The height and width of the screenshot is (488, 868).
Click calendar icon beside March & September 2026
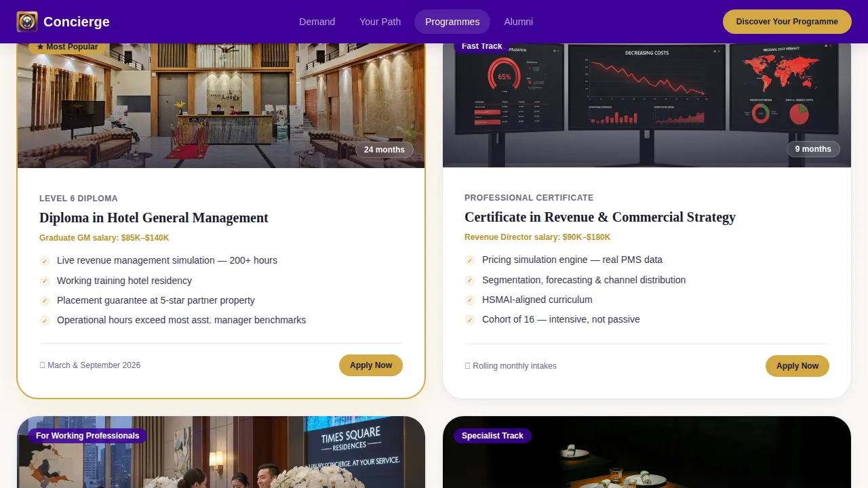(x=42, y=365)
